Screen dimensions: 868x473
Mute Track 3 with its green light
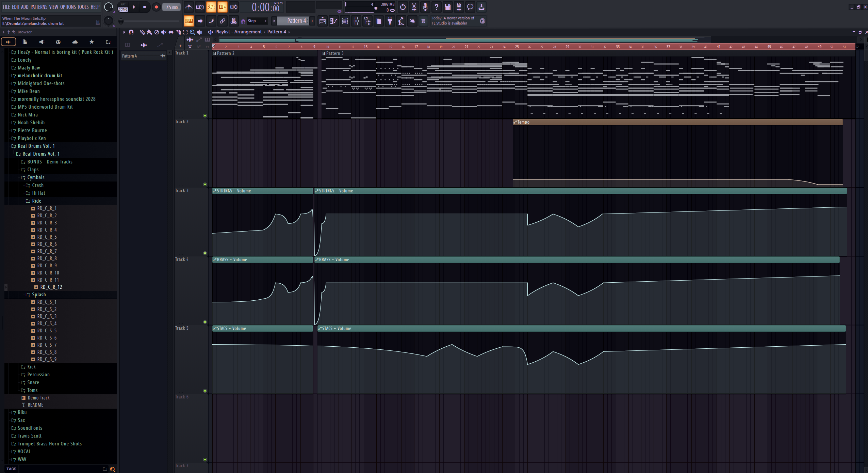tap(205, 253)
